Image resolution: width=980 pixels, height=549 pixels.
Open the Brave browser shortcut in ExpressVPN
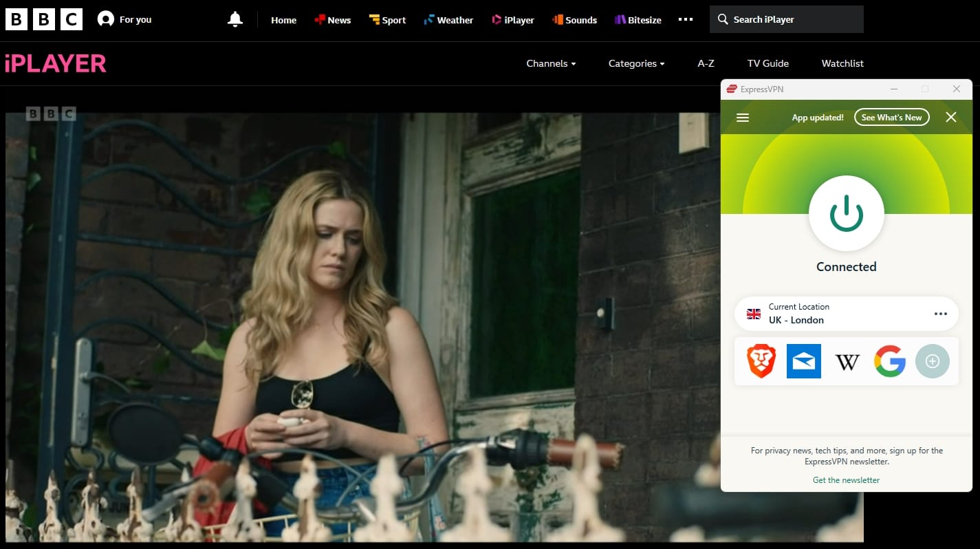(x=761, y=361)
